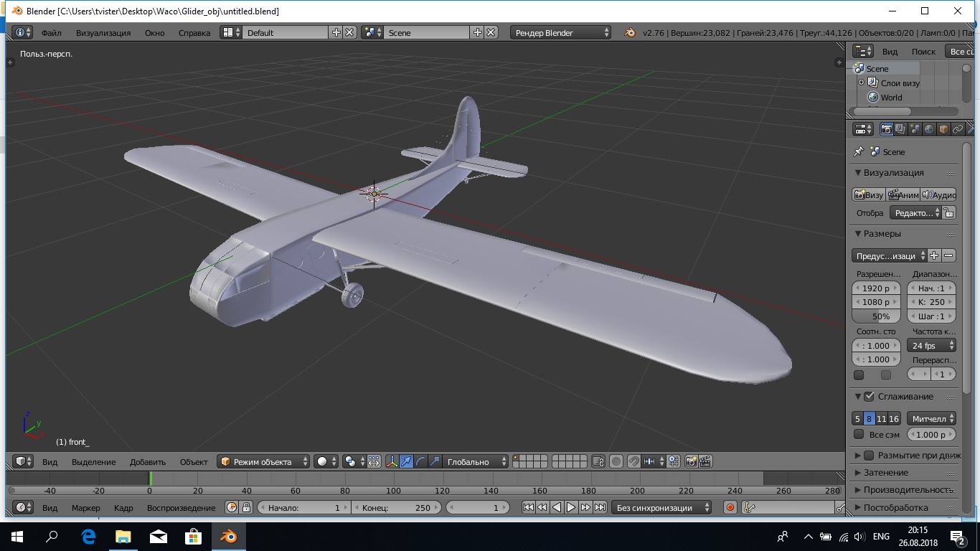Open the Справка menu
The height and width of the screenshot is (551, 980).
coord(194,32)
